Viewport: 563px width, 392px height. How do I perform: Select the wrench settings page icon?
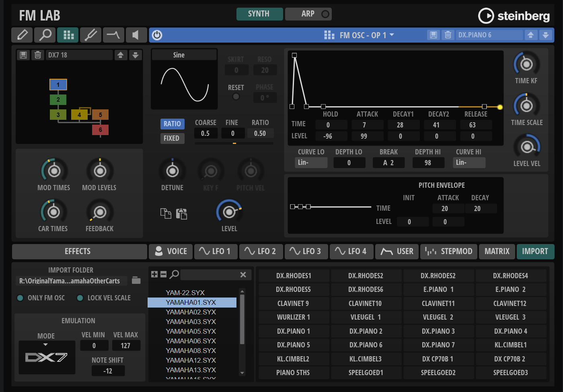point(91,35)
